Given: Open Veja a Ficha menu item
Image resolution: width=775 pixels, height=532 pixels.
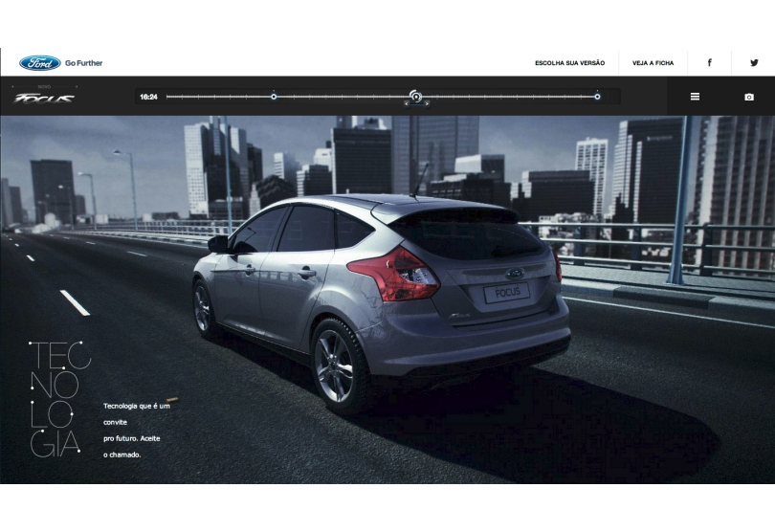Looking at the screenshot, I should (653, 63).
